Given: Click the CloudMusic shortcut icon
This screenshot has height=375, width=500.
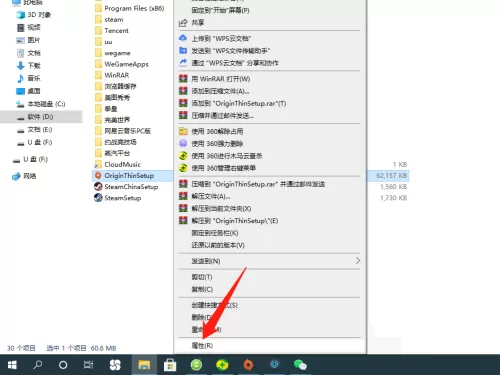Looking at the screenshot, I should tap(98, 164).
